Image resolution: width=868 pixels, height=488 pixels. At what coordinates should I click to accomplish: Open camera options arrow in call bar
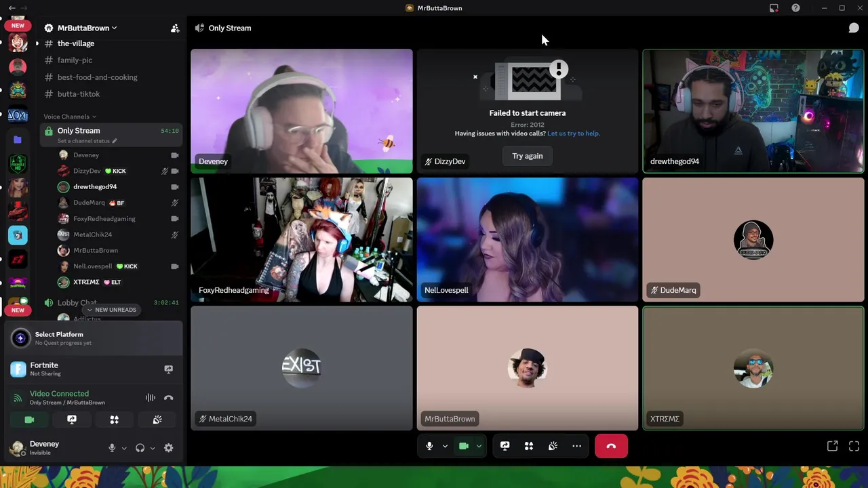[479, 446]
